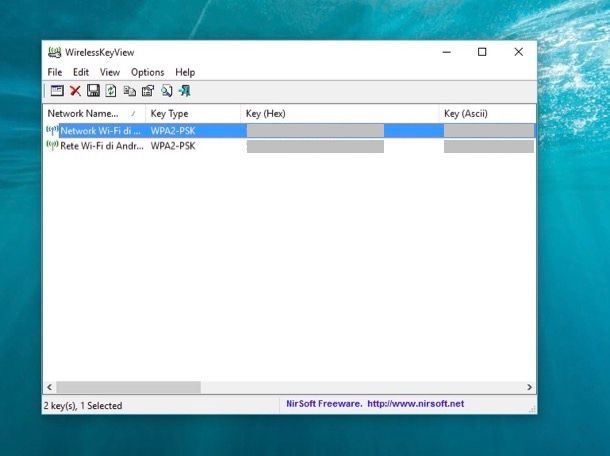Image resolution: width=610 pixels, height=456 pixels.
Task: Sort by the Network Name column header
Action: click(x=94, y=114)
